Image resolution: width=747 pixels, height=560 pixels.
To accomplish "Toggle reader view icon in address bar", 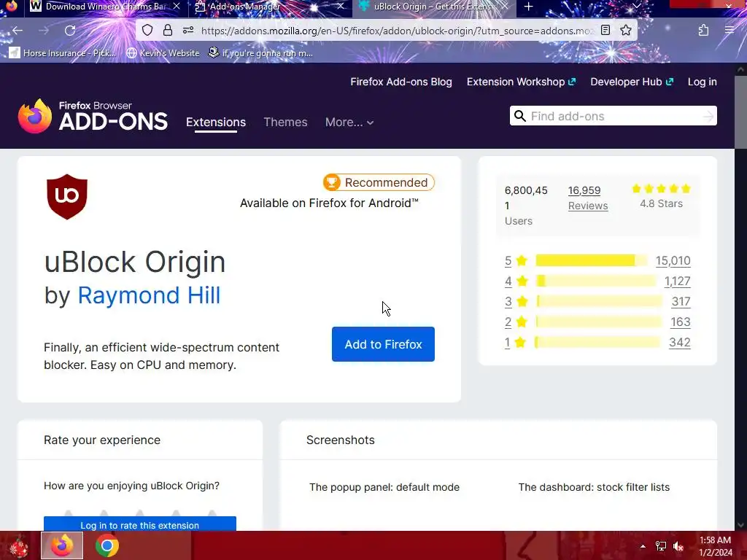I will coord(605,31).
